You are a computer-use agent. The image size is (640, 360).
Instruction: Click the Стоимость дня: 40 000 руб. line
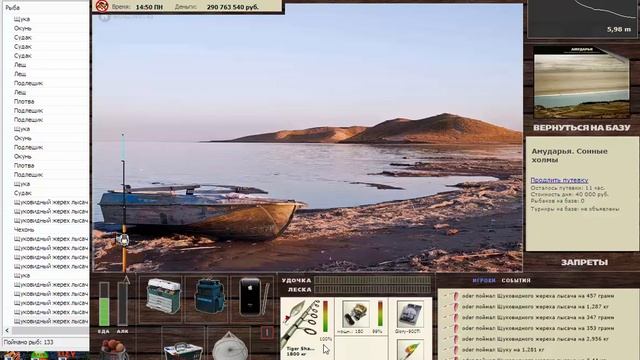pyautogui.click(x=569, y=195)
